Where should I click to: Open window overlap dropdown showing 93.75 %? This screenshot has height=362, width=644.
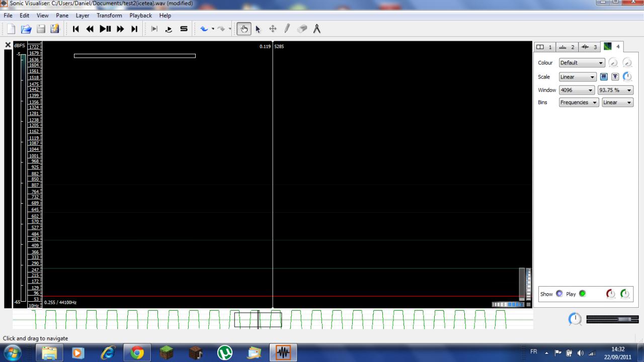click(x=615, y=90)
